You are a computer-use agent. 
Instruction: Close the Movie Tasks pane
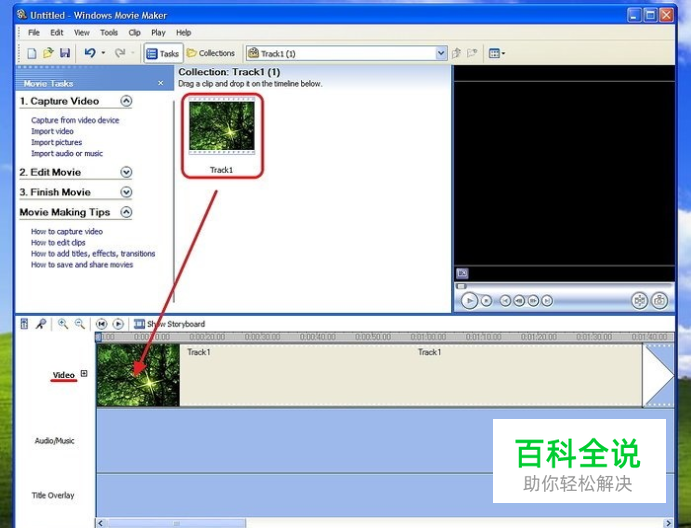(160, 83)
